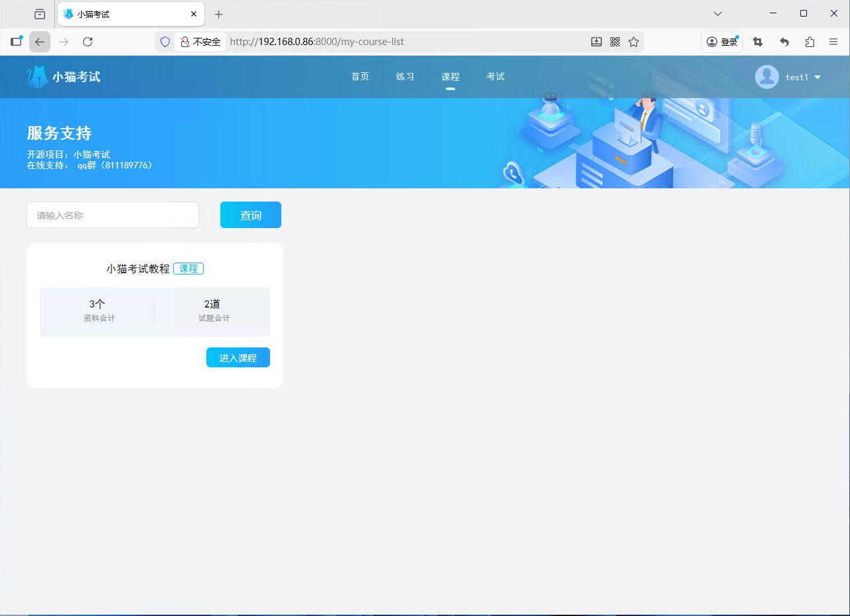The height and width of the screenshot is (616, 850).
Task: Expand the list all tabs chevron
Action: [718, 14]
